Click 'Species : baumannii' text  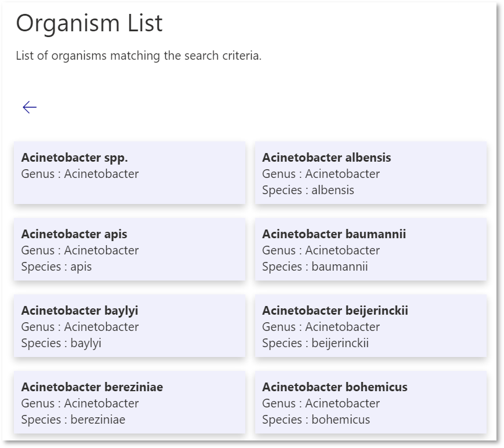tap(315, 267)
